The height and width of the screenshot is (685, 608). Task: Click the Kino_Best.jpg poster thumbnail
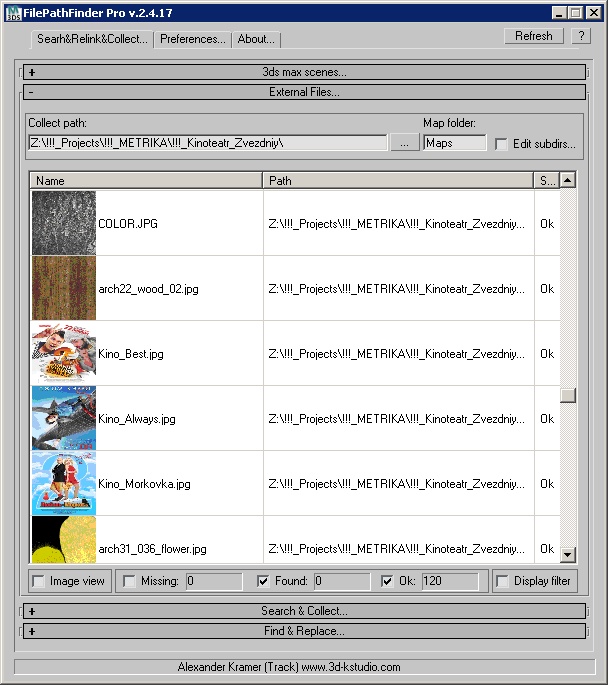[x=64, y=353]
